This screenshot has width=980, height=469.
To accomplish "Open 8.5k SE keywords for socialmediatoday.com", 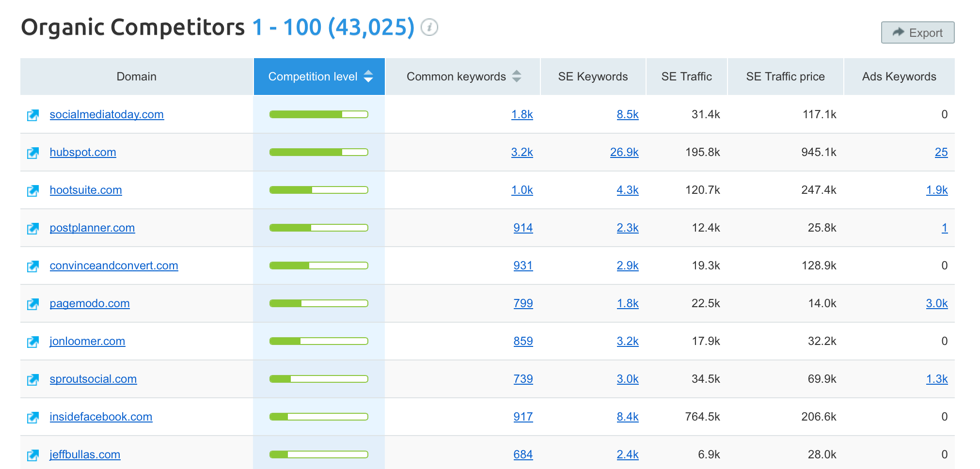I will 628,114.
